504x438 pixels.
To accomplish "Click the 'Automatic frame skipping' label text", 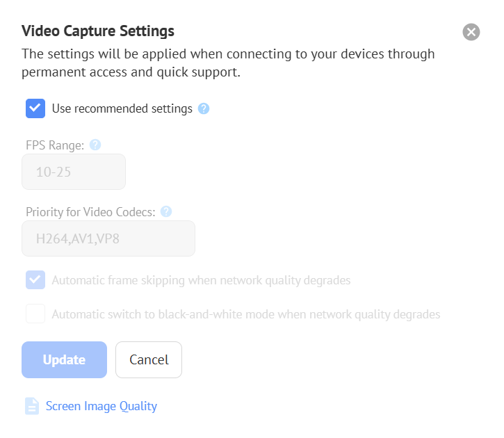I will click(x=201, y=281).
